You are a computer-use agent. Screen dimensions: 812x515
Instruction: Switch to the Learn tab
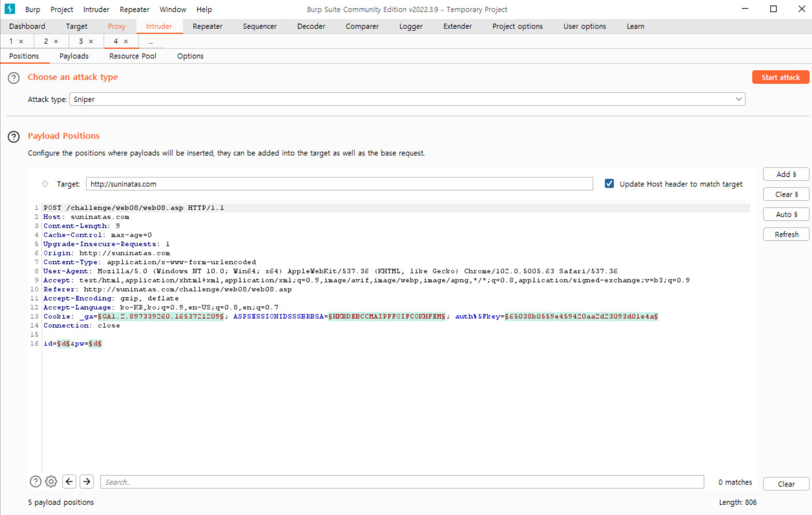636,26
